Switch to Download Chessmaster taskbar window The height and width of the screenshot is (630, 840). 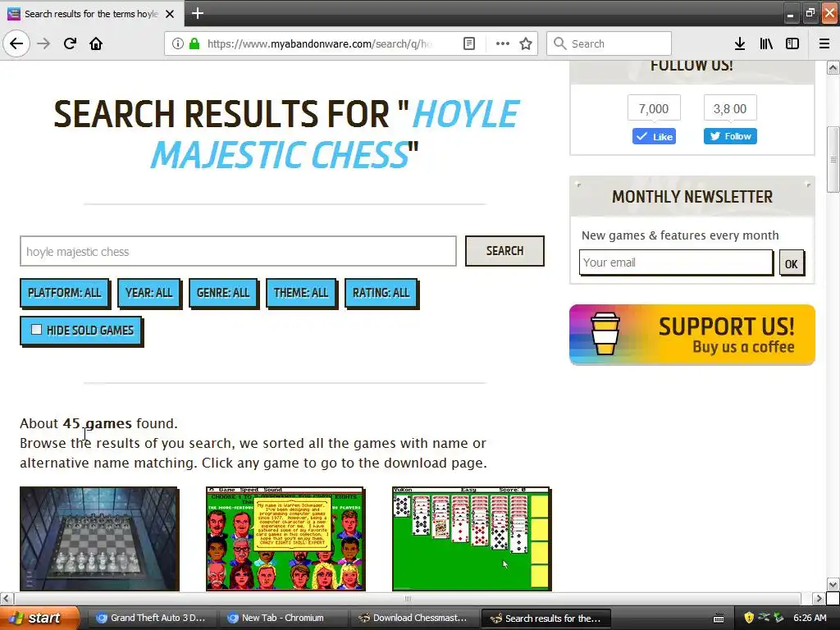pyautogui.click(x=413, y=618)
